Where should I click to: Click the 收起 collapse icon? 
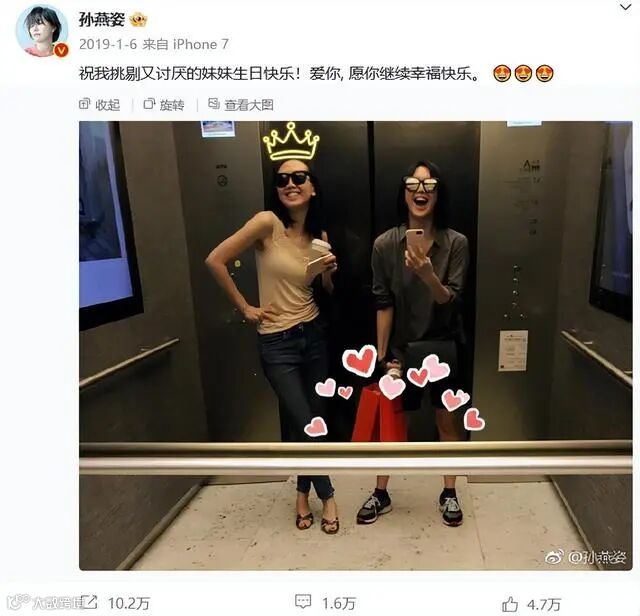click(x=84, y=104)
